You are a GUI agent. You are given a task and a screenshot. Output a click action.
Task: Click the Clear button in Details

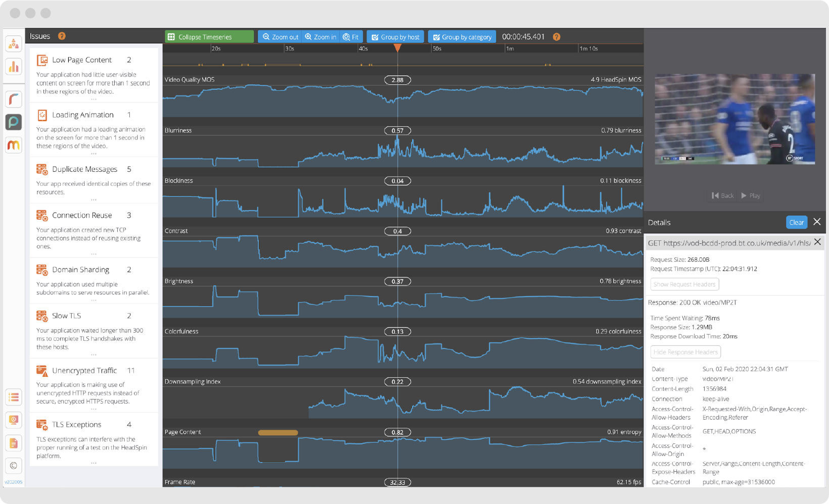(797, 222)
